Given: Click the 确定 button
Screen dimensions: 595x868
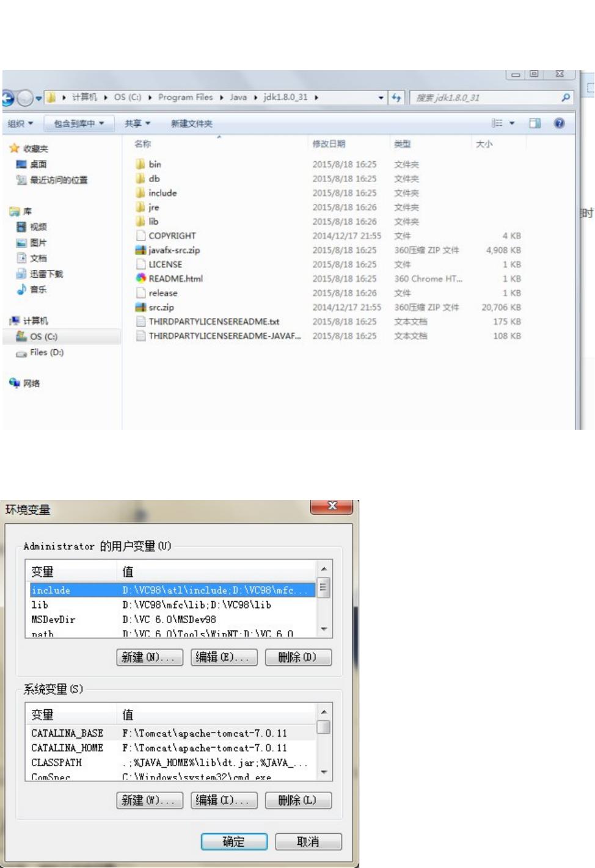Looking at the screenshot, I should pos(234,842).
